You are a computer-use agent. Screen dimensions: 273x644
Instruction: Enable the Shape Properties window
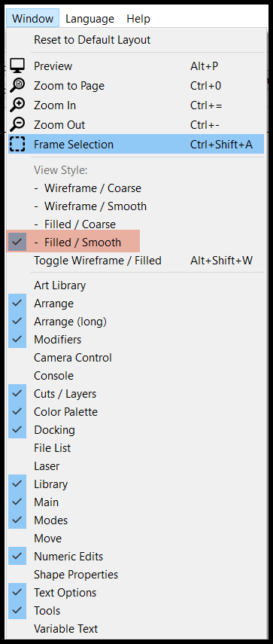coord(136,574)
